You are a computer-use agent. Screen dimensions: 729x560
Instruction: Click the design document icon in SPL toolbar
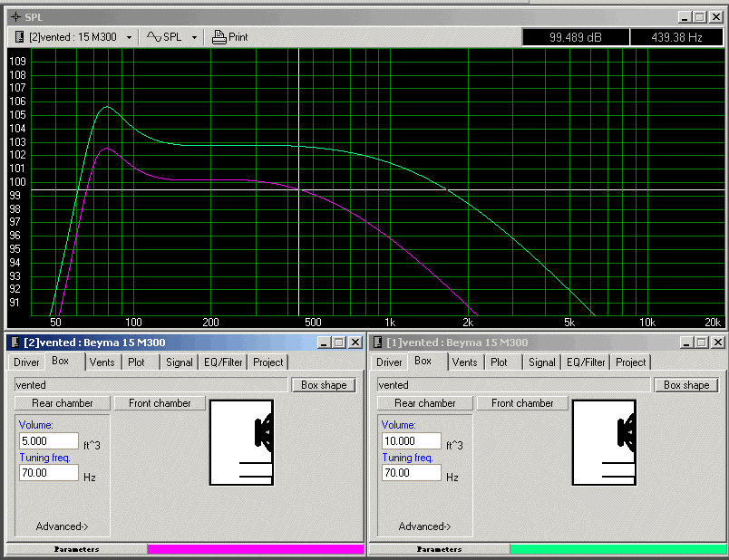pos(20,37)
